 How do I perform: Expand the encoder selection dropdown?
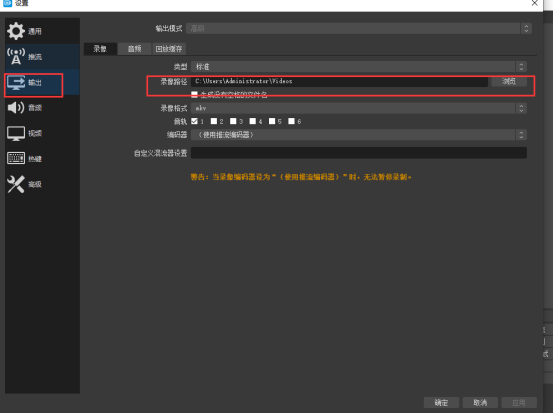pos(359,135)
